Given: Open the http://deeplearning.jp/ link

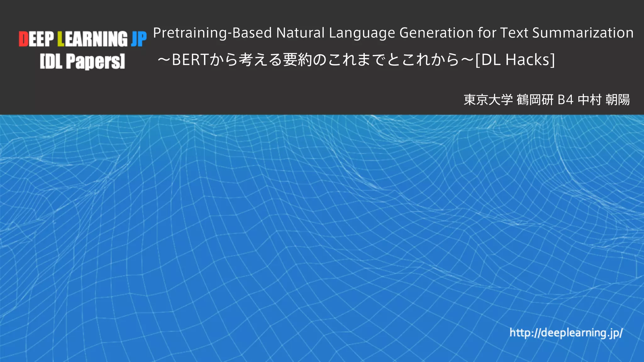Looking at the screenshot, I should [566, 332].
